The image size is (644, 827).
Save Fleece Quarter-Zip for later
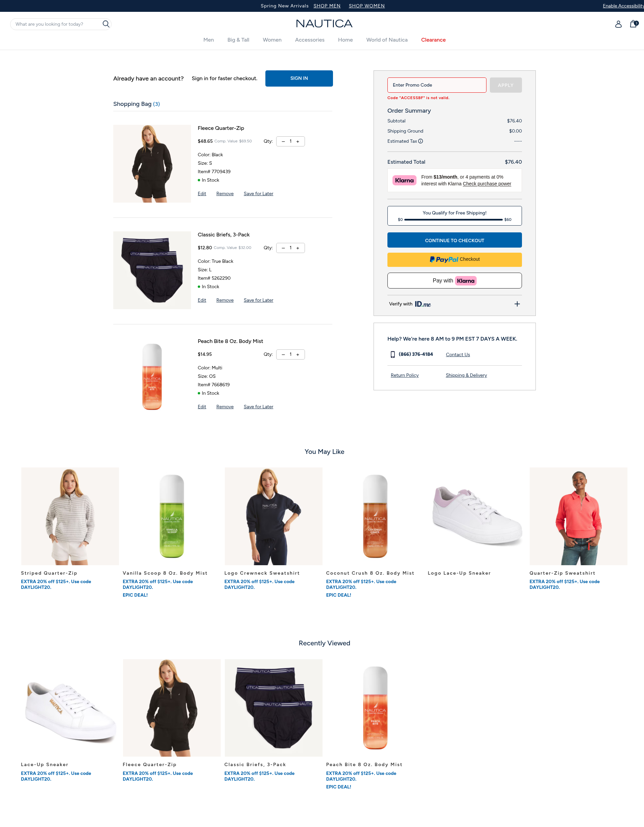point(258,194)
